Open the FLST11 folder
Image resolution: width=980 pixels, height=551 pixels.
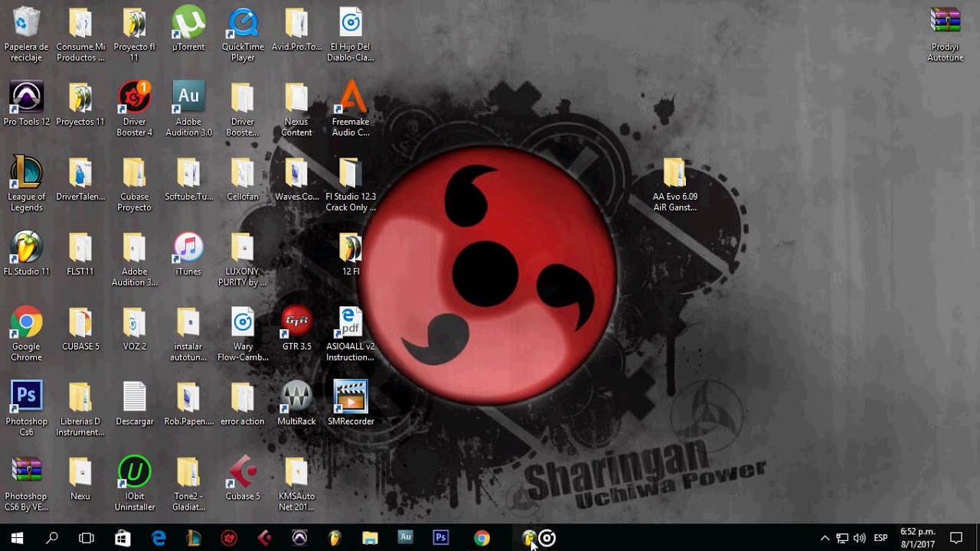click(80, 254)
